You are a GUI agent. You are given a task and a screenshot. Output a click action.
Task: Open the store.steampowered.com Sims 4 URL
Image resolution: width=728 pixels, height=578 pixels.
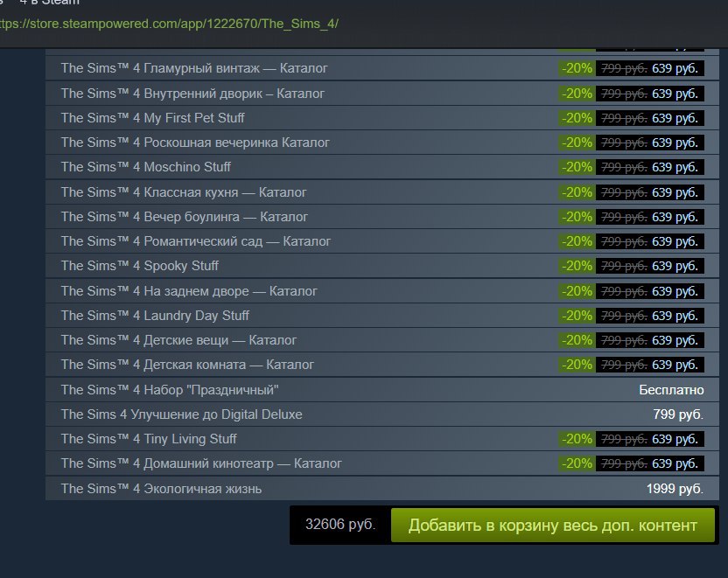169,24
